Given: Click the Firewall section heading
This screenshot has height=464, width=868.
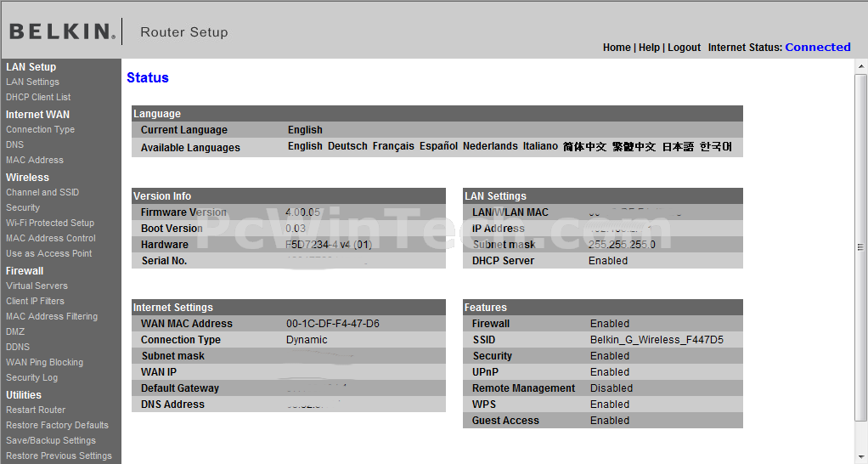Looking at the screenshot, I should point(25,271).
